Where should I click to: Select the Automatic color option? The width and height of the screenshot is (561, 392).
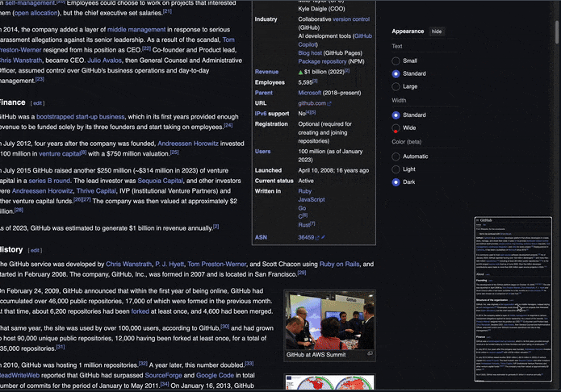click(396, 156)
